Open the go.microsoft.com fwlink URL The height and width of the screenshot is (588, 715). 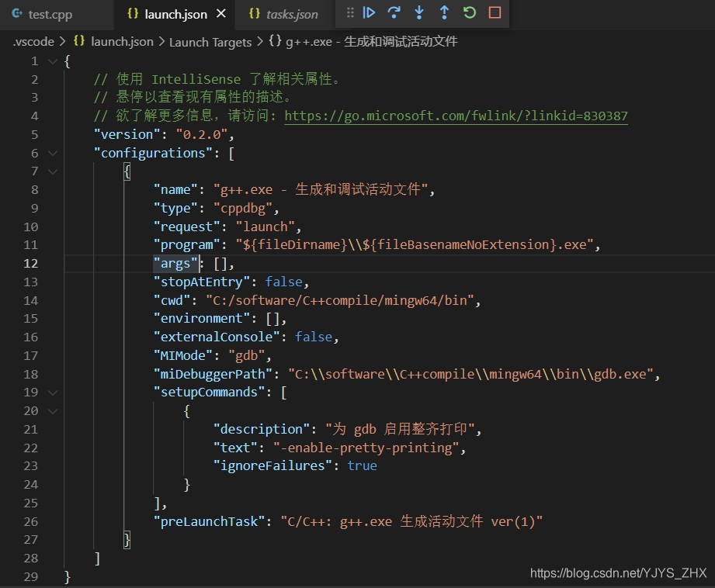click(456, 116)
